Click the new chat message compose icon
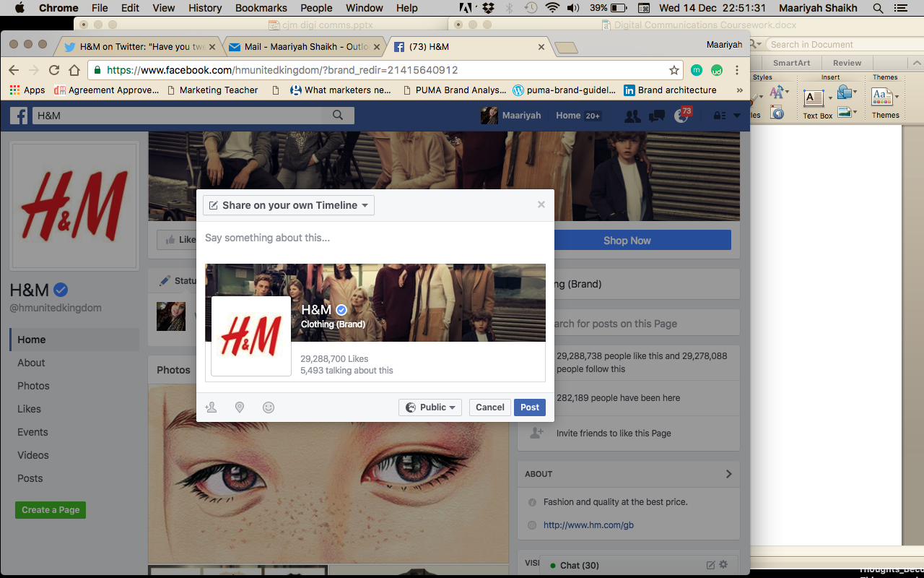 click(710, 565)
